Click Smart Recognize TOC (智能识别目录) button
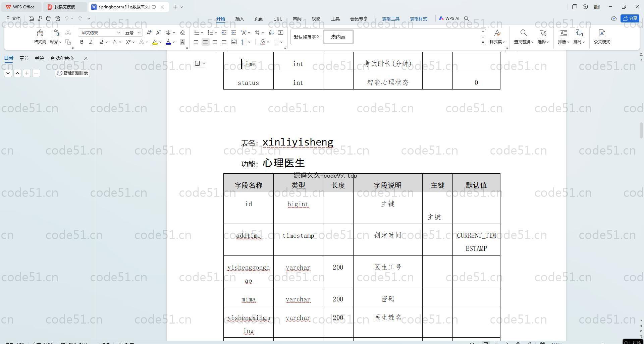This screenshot has width=644, height=344. [72, 73]
